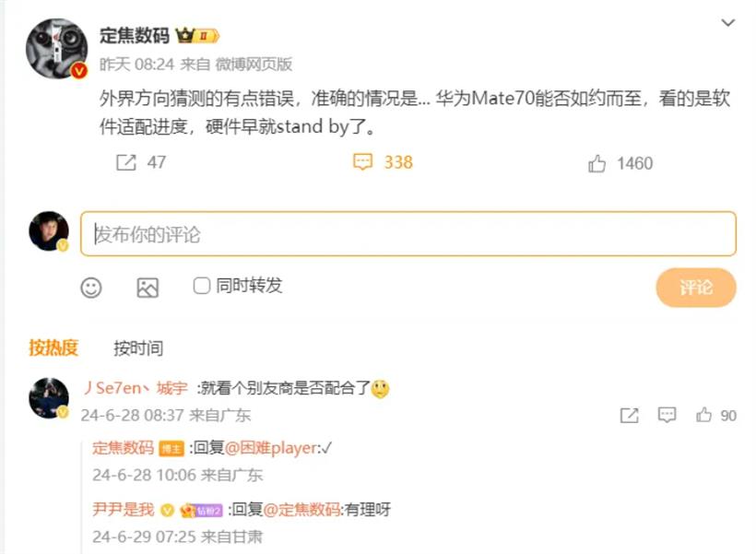
Task: Open 定焦数码 profile name link
Action: [135, 36]
